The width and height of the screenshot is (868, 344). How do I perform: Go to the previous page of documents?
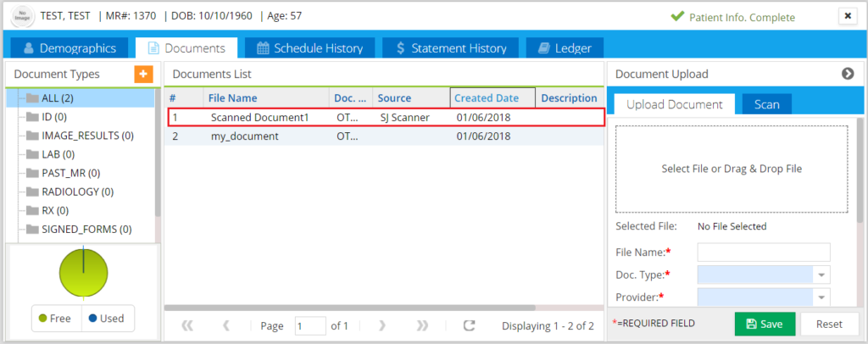click(x=225, y=325)
